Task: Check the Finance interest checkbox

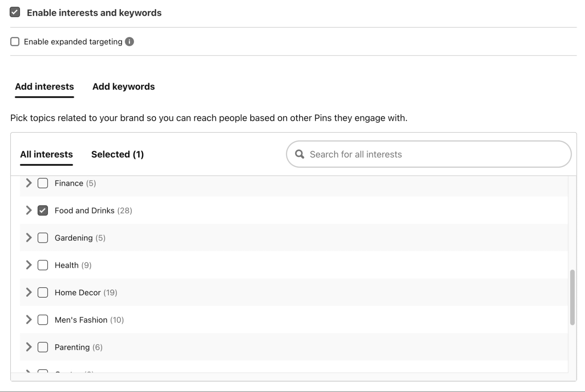Action: (x=43, y=183)
